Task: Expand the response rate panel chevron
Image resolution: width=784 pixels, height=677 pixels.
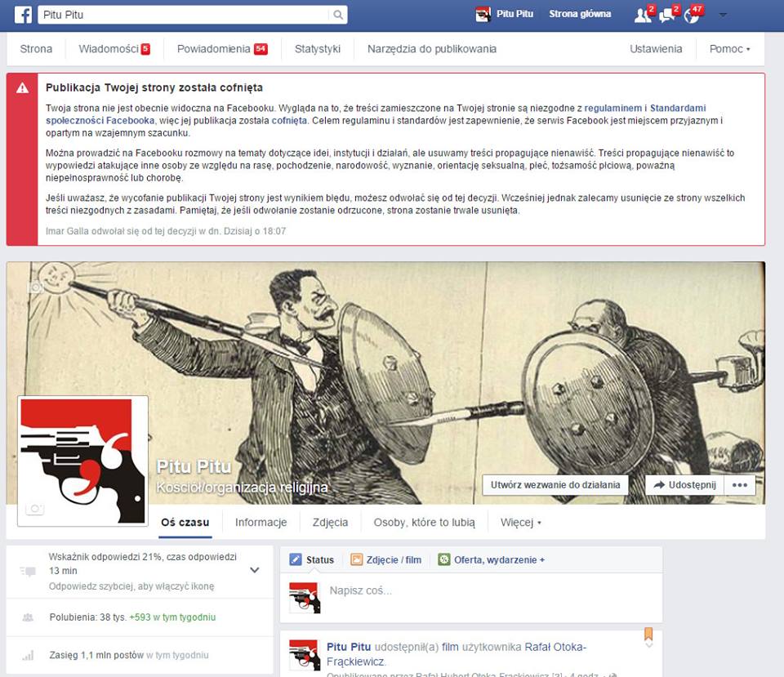Action: (x=254, y=570)
